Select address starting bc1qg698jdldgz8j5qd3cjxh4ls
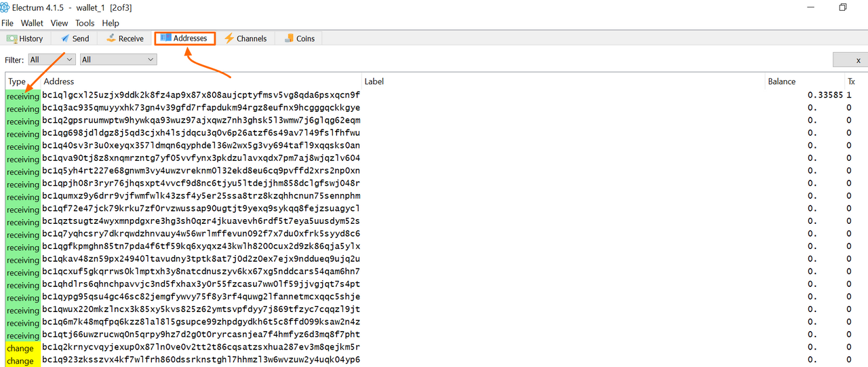The image size is (868, 367). [x=201, y=134]
